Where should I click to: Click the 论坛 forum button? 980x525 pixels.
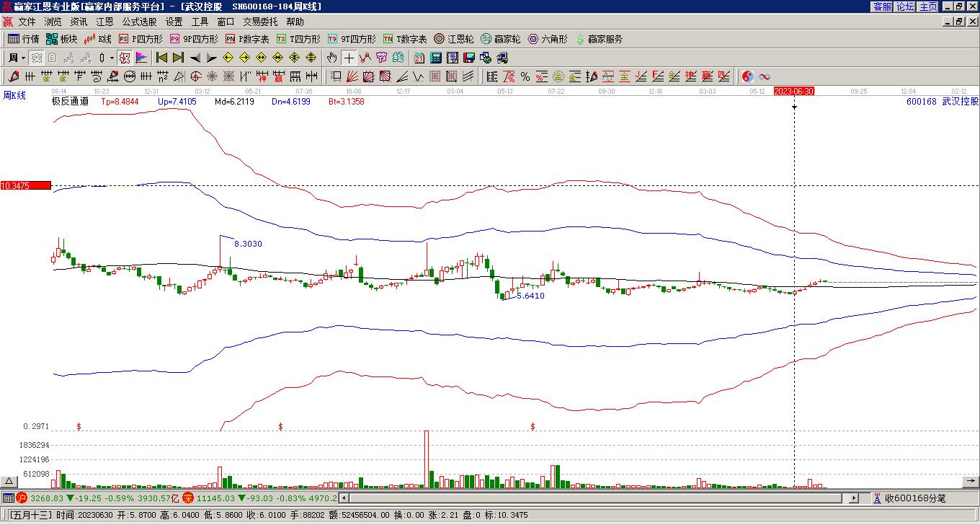tap(905, 6)
